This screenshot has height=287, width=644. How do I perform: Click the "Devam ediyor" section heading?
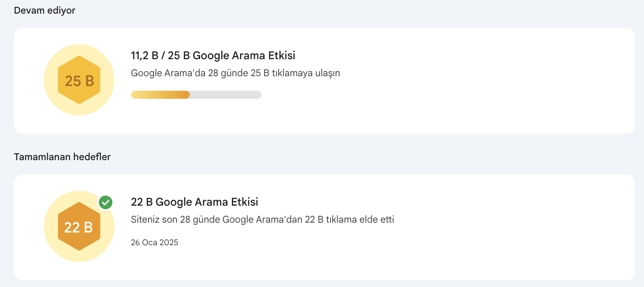click(45, 11)
